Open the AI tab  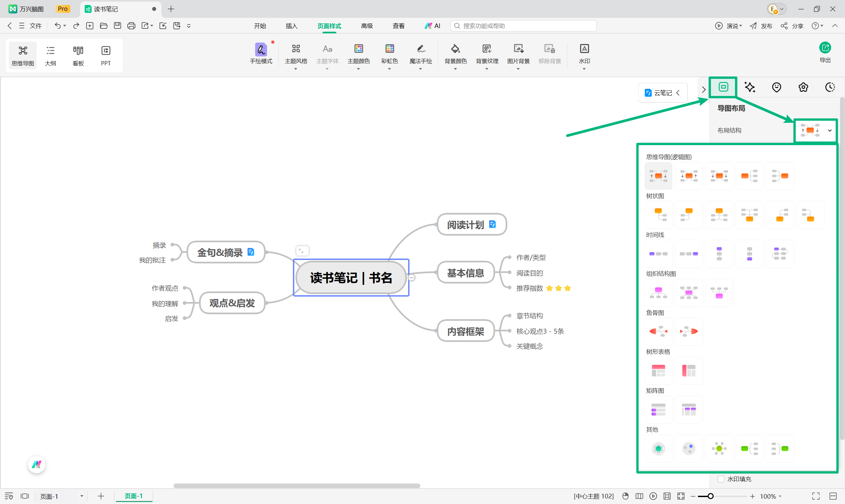coord(432,26)
